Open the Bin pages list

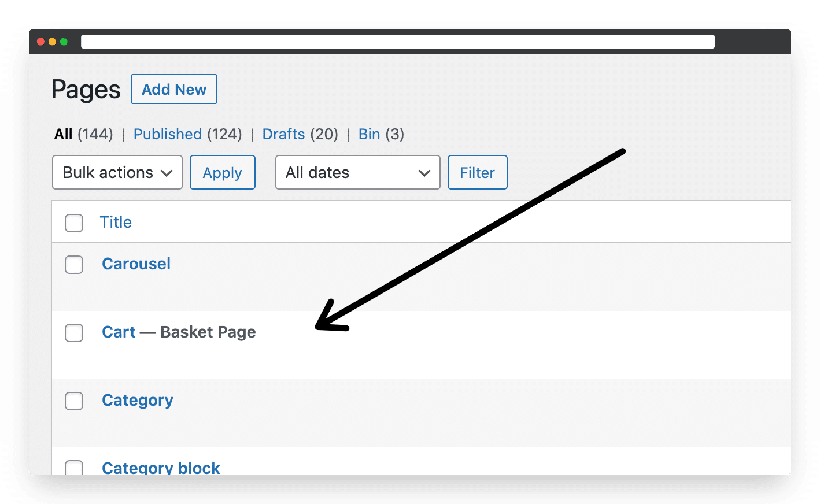369,134
